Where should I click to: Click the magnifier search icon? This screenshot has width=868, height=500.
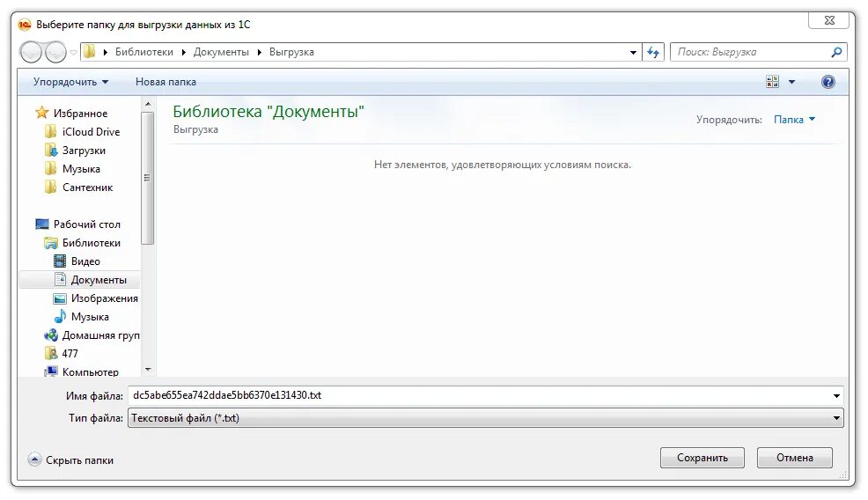tap(836, 52)
